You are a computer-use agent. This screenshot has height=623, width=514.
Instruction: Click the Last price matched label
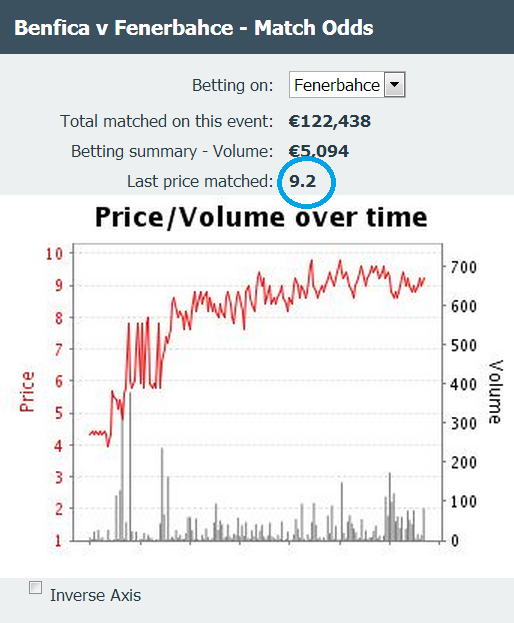200,181
